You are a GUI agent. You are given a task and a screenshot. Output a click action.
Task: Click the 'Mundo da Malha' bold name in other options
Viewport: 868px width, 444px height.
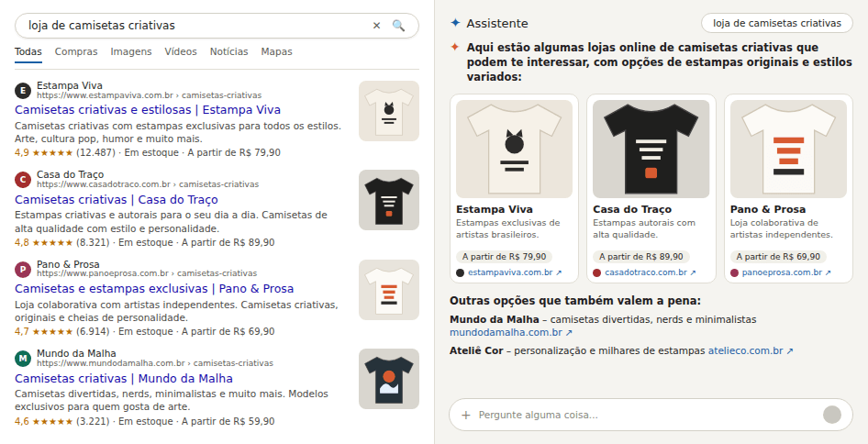495,320
